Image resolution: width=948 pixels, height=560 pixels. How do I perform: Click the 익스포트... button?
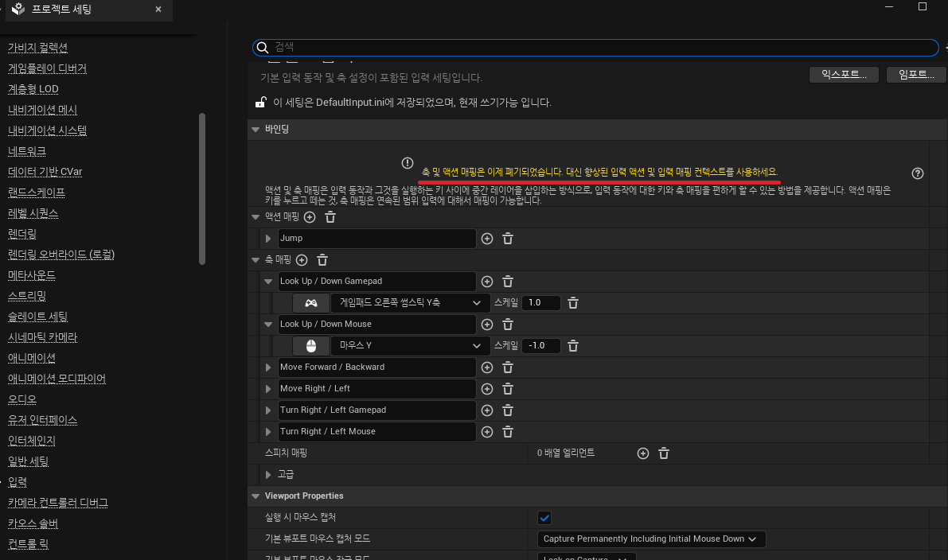(844, 74)
